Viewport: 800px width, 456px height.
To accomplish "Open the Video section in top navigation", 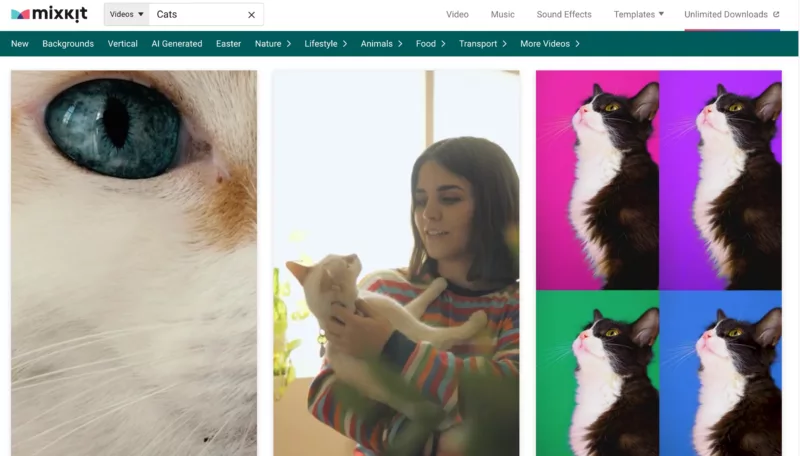I will coord(457,15).
